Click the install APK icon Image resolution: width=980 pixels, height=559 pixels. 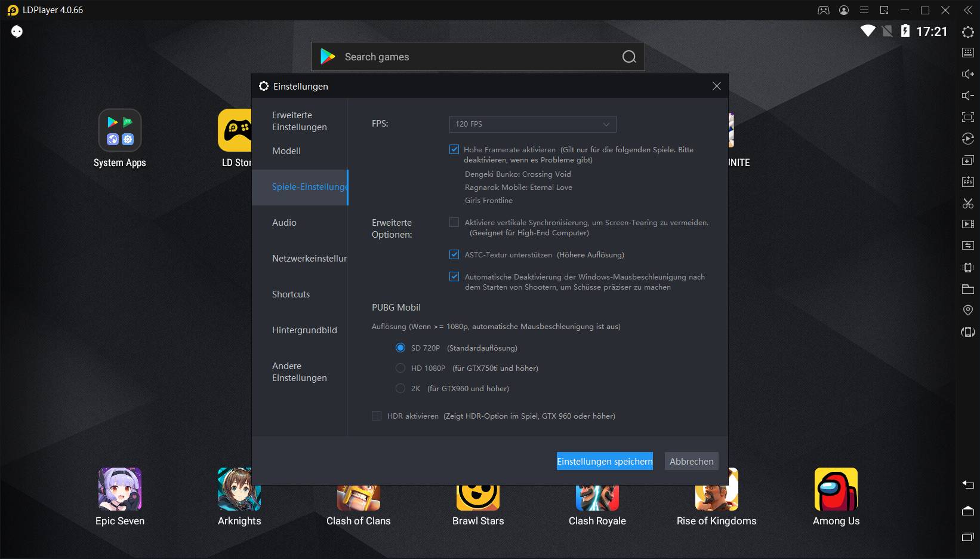click(x=968, y=182)
